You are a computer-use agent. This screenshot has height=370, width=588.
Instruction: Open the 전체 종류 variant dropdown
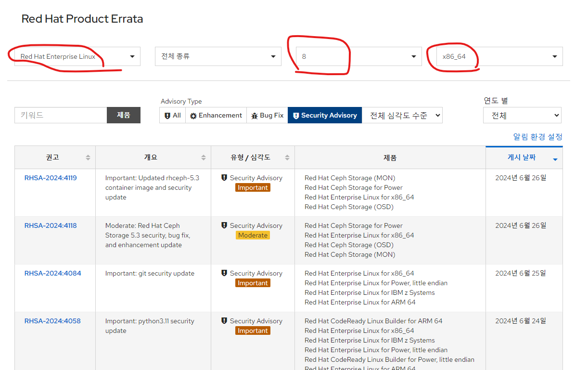218,56
